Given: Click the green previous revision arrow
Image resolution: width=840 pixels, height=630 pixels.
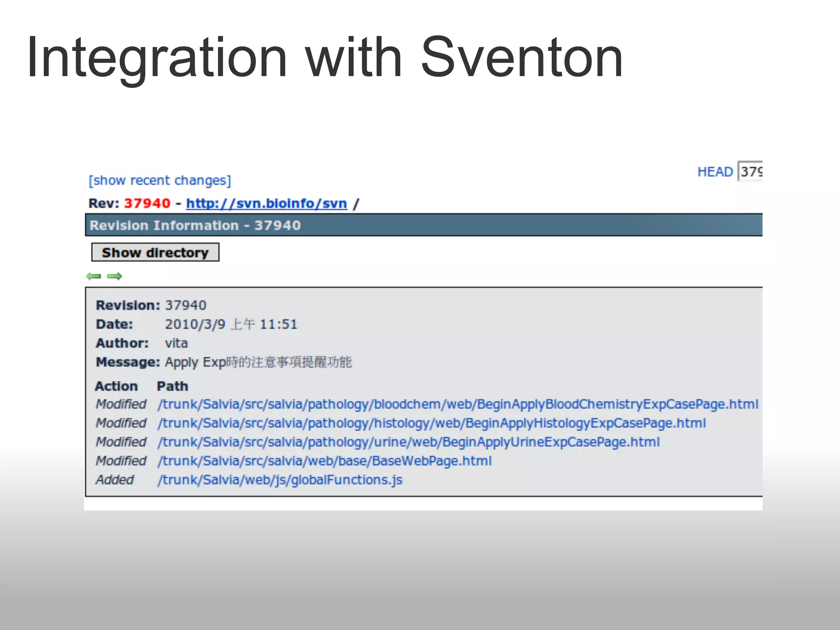Looking at the screenshot, I should (94, 276).
